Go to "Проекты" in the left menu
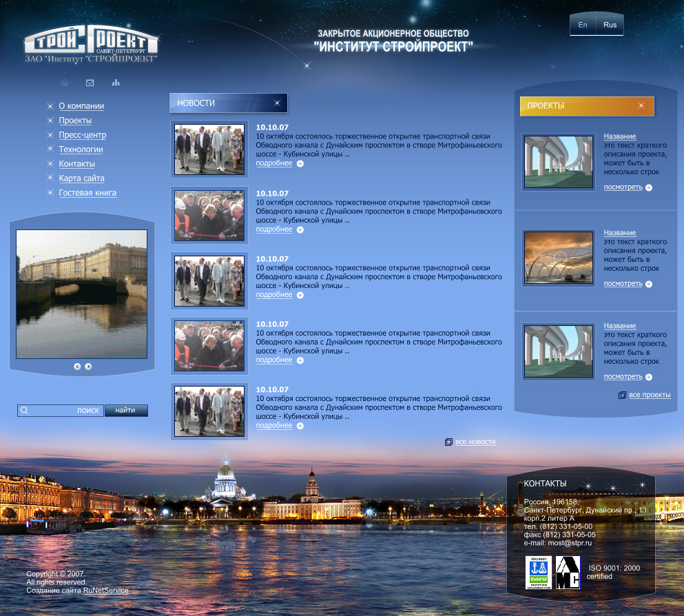The width and height of the screenshot is (684, 616). (75, 121)
